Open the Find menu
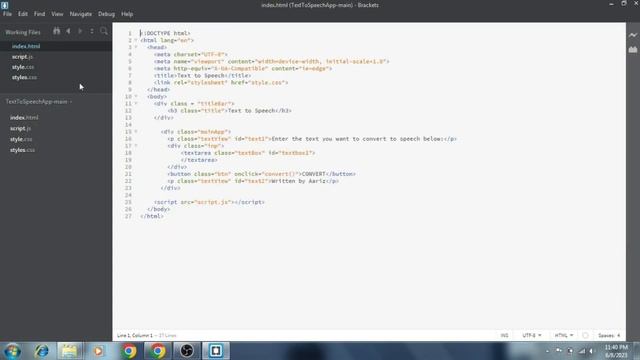640x360 pixels. tap(39, 14)
